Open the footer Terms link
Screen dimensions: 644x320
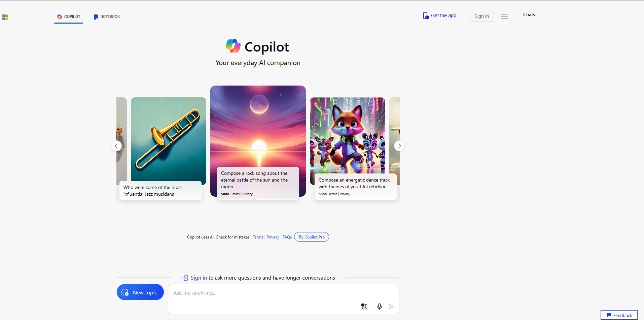click(x=258, y=237)
